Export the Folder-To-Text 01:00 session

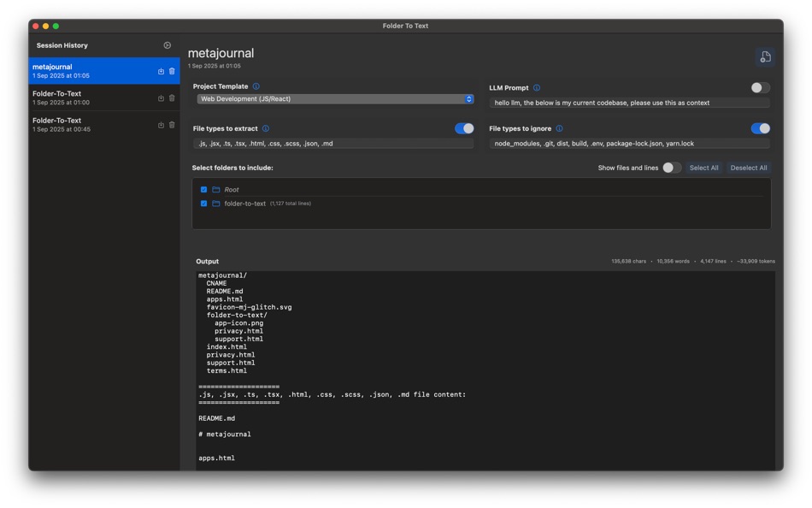pos(161,98)
